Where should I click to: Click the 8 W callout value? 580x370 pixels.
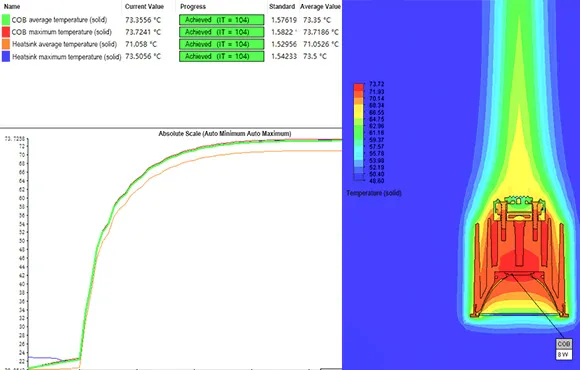564,354
